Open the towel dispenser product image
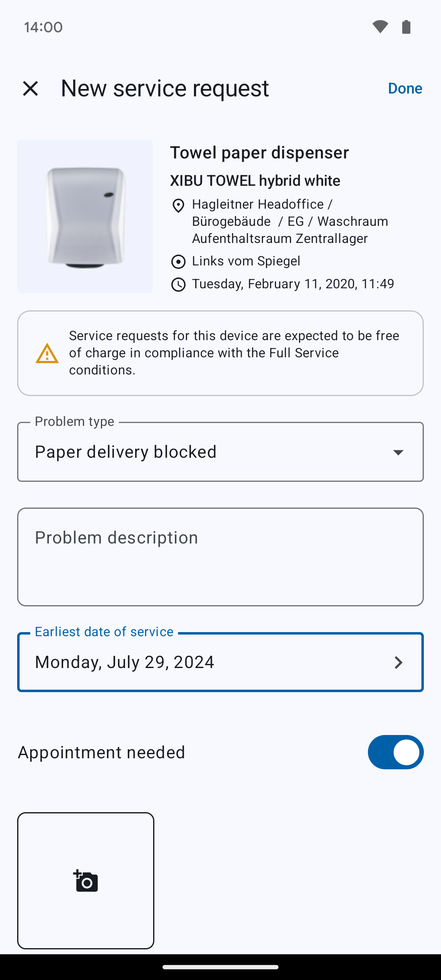The image size is (441, 980). 85,216
